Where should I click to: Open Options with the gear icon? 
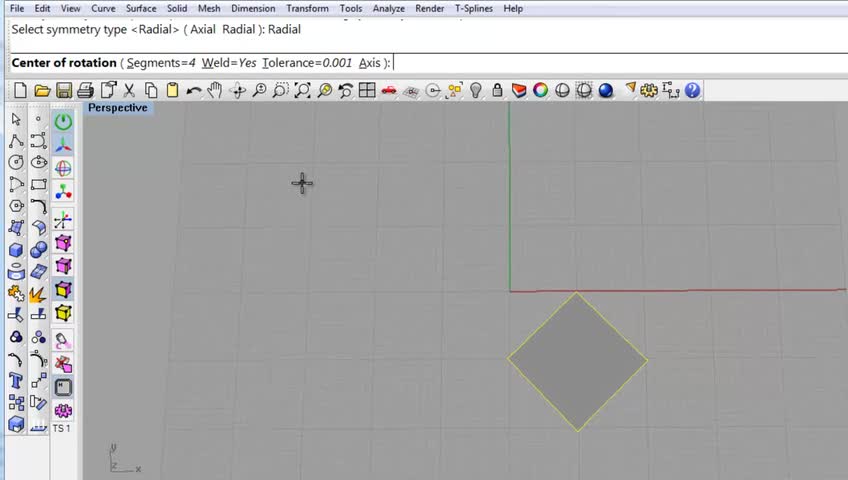tap(648, 90)
